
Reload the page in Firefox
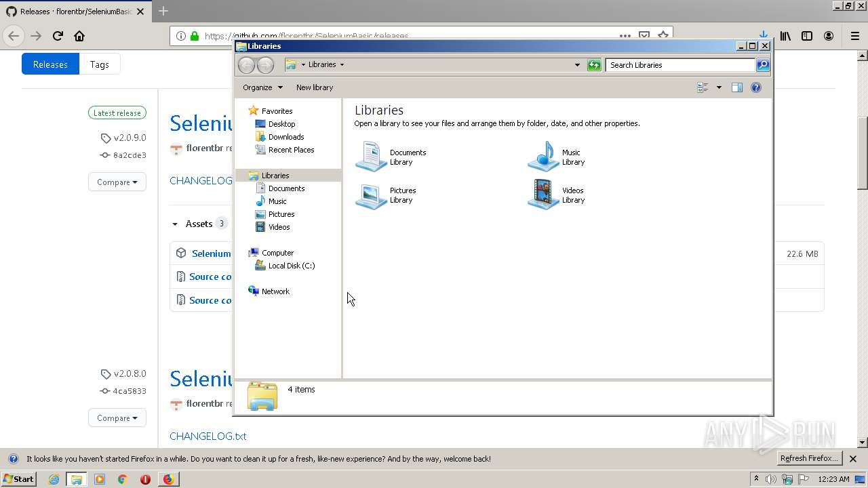click(58, 36)
